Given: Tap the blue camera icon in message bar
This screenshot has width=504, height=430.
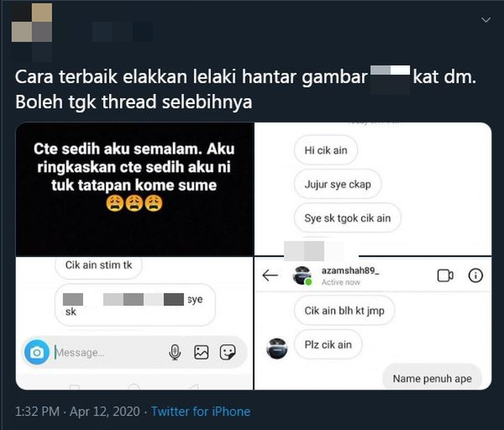Looking at the screenshot, I should pos(37,352).
